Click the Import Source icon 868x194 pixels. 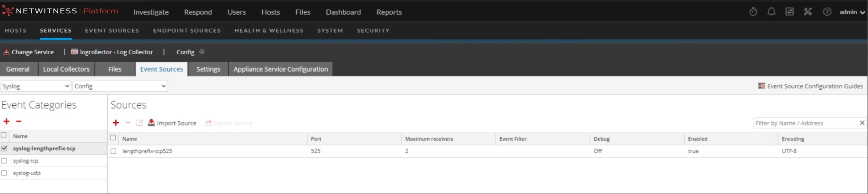151,123
